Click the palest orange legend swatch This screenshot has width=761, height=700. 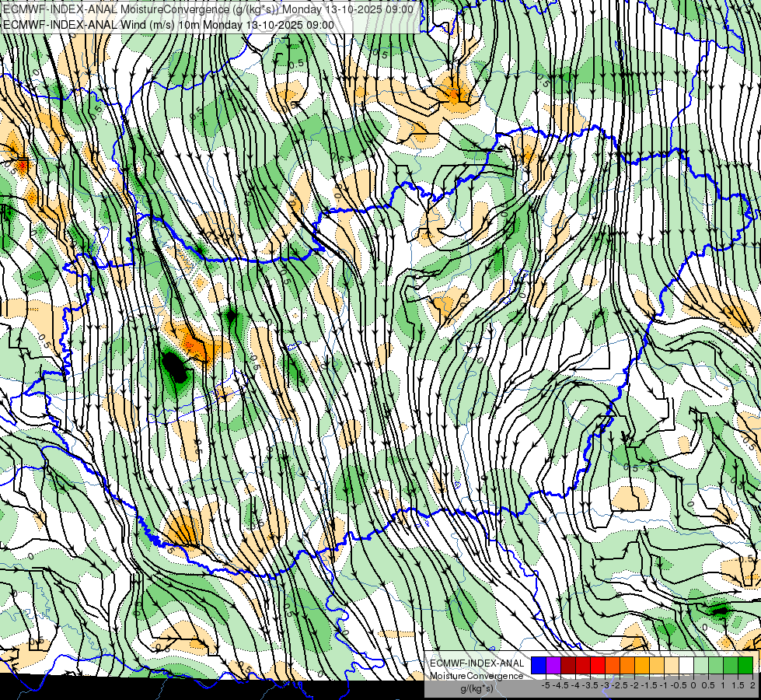(672, 665)
